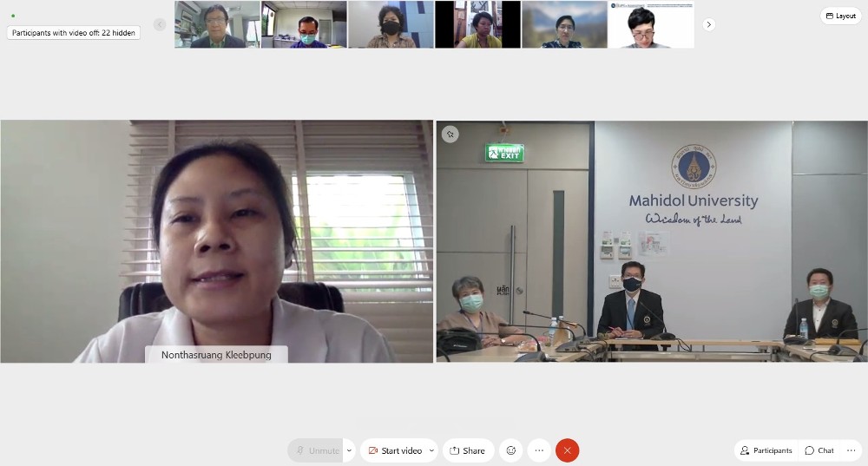Show previous participant thumbnails with left chevron
Image resolution: width=868 pixels, height=466 pixels.
[x=160, y=24]
